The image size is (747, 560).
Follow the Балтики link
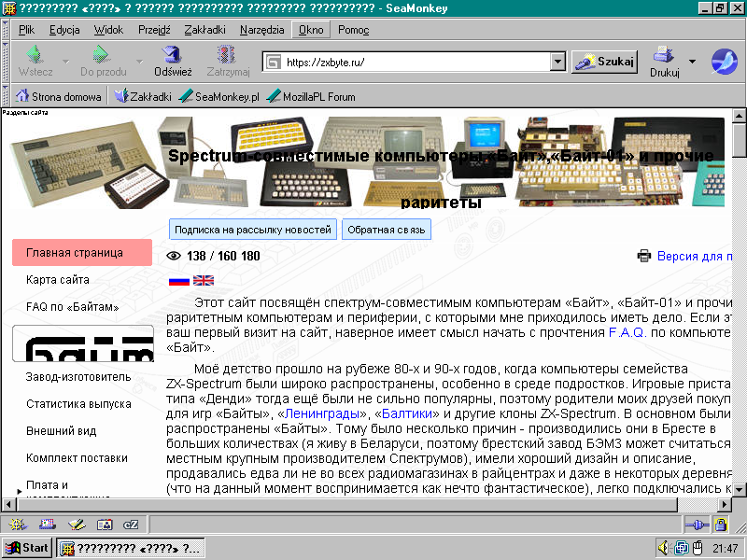[407, 413]
